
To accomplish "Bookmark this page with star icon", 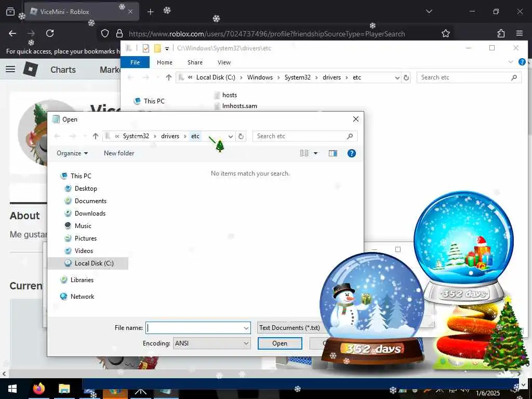I will (x=445, y=33).
